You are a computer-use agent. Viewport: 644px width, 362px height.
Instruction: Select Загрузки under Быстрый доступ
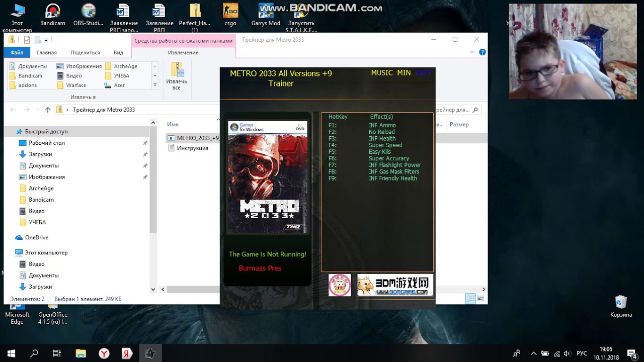[40, 154]
